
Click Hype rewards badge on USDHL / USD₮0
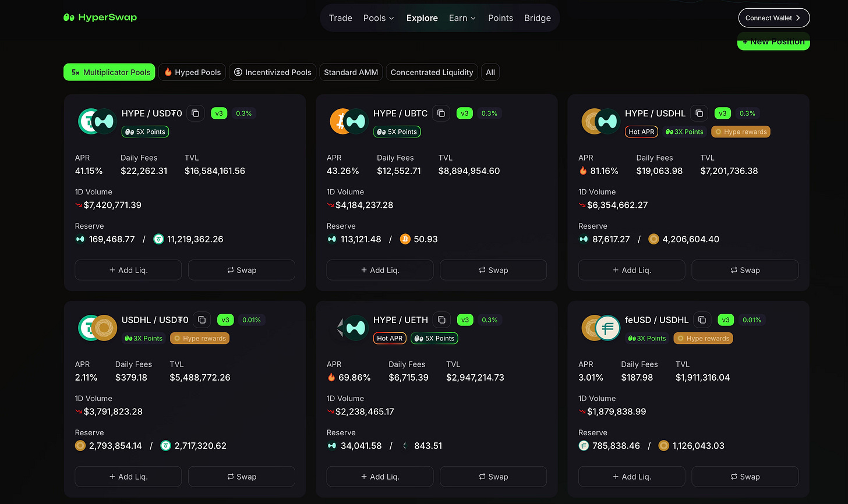(x=200, y=339)
